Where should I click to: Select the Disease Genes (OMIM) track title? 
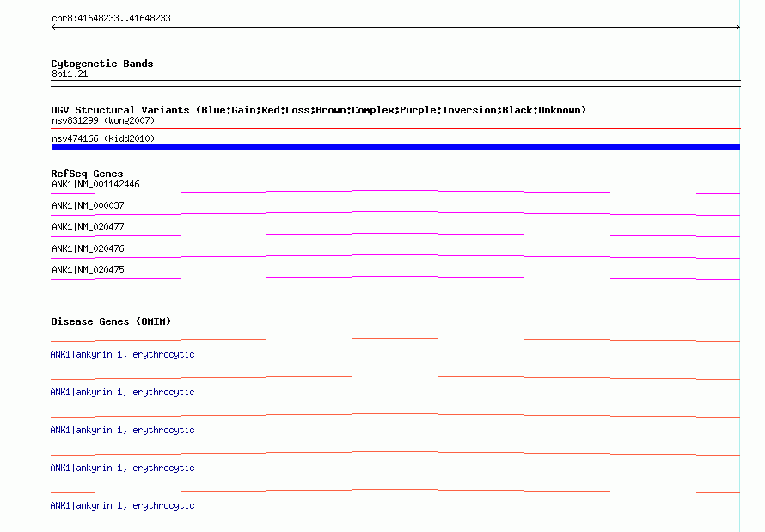click(x=111, y=321)
